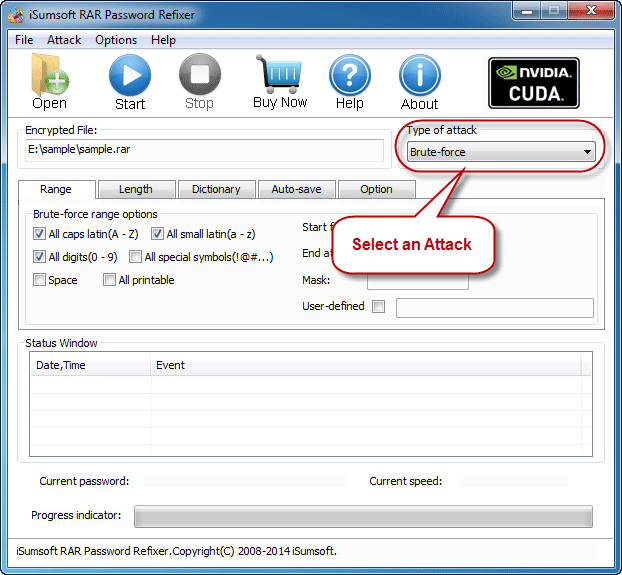The image size is (622, 575).
Task: Enable All special symbols checkbox
Action: coord(135,257)
